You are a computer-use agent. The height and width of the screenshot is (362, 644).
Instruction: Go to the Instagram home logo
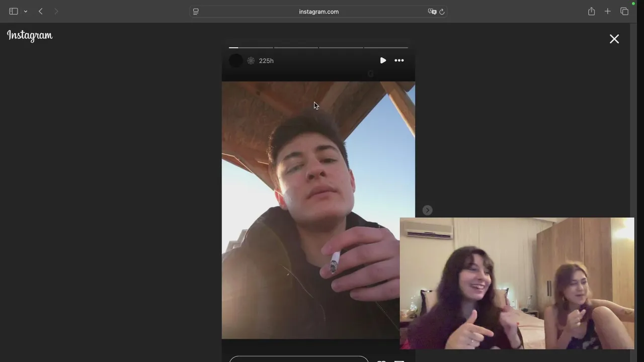point(30,36)
